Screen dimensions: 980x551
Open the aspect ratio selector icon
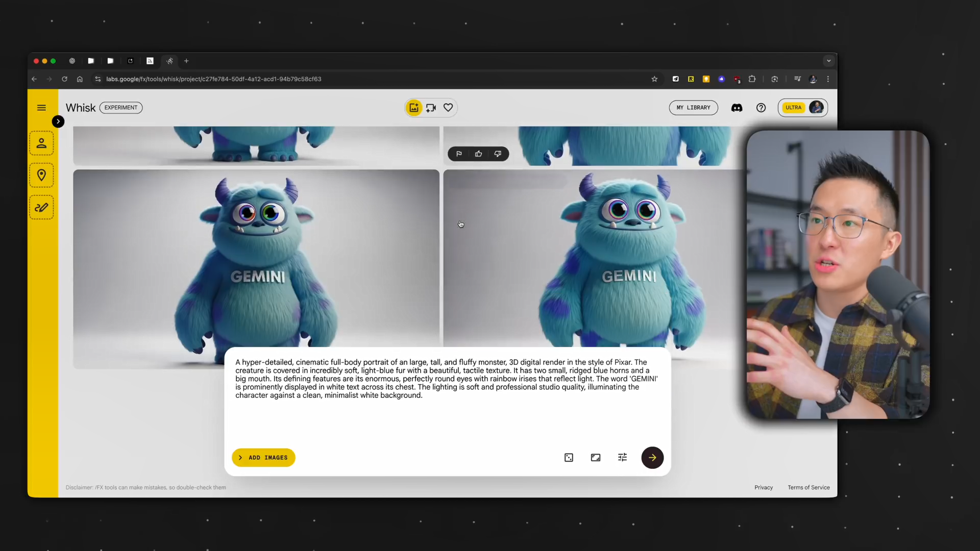tap(596, 458)
